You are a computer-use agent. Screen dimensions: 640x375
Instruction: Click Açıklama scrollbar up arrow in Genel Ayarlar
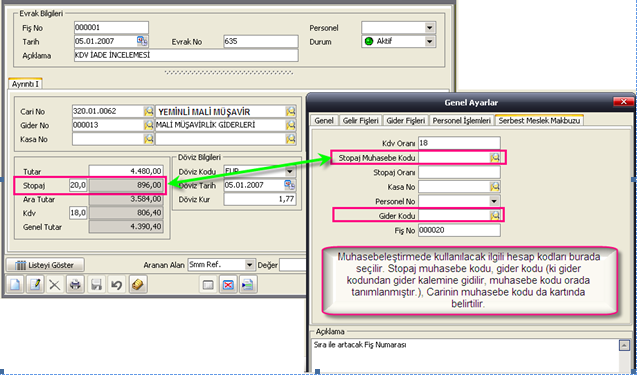coord(624,345)
